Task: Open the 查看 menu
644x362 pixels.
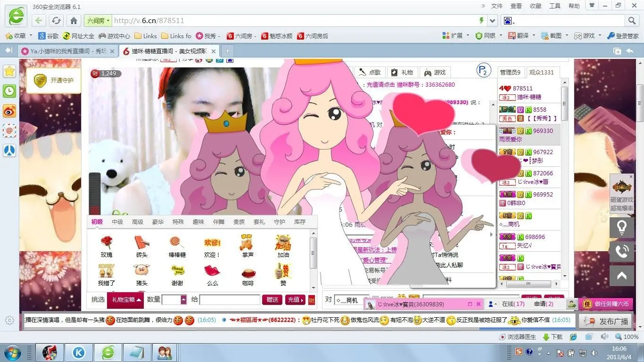Action: pyautogui.click(x=516, y=6)
